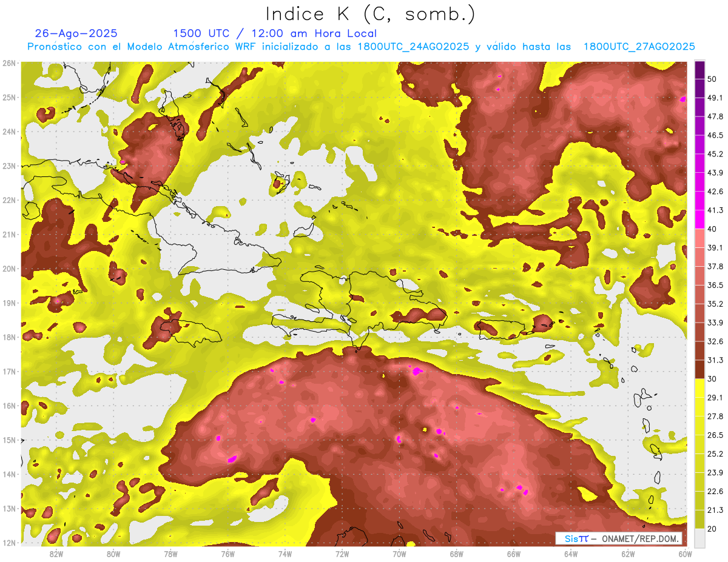Click the "50" value on the color scale
The width and height of the screenshot is (728, 562).
pos(712,79)
